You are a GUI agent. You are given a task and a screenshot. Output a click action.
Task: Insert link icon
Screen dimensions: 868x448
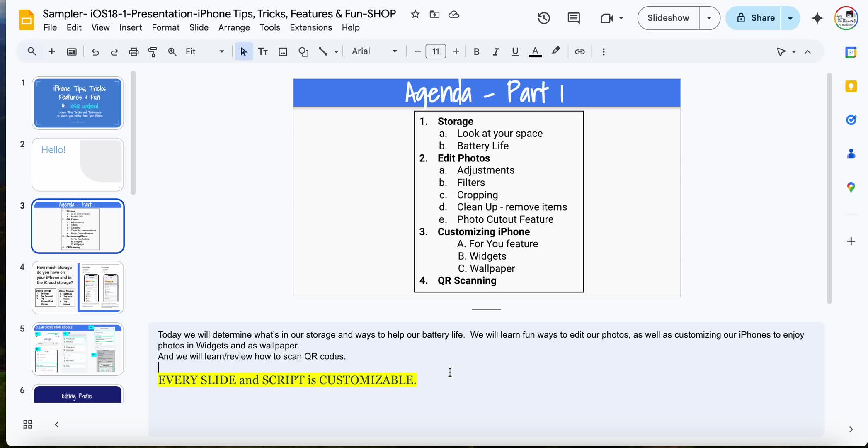(579, 51)
